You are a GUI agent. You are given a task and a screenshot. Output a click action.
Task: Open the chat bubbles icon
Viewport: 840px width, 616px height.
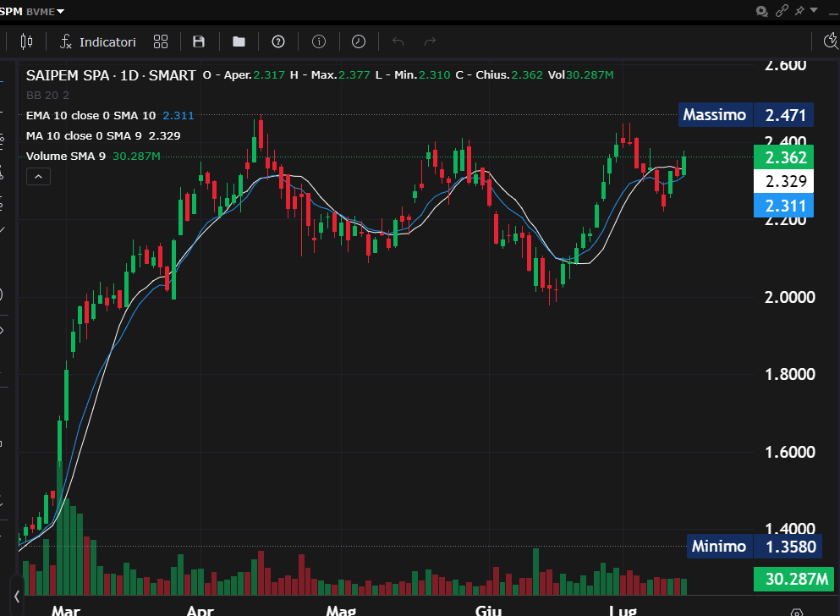coord(762,10)
